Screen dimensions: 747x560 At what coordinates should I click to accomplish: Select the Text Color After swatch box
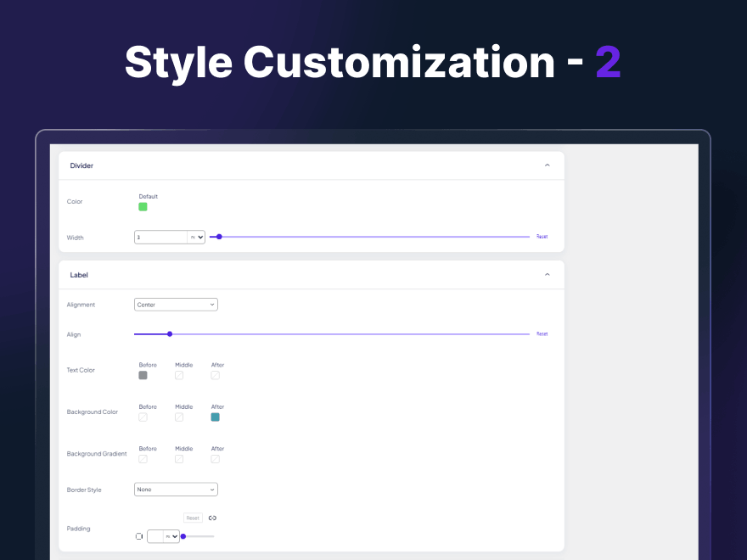tap(216, 375)
